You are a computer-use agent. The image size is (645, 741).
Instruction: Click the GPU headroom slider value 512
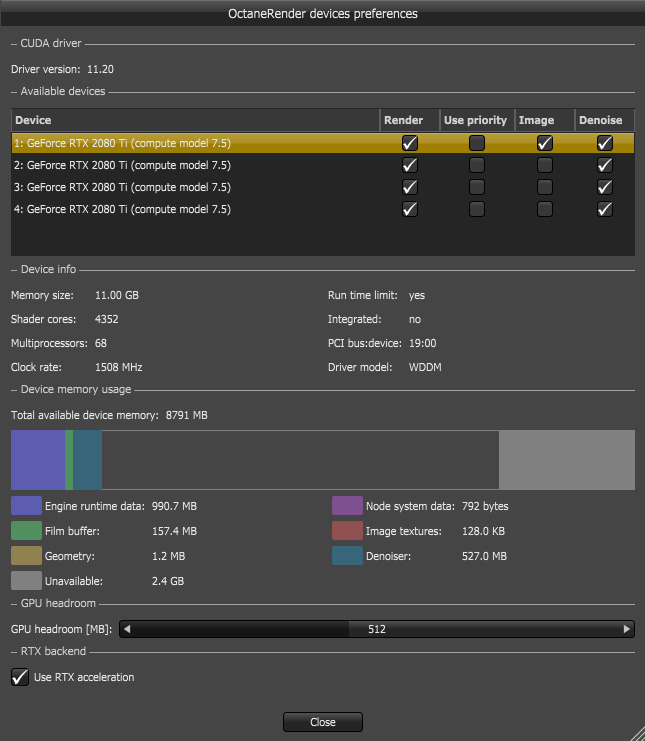pos(377,629)
